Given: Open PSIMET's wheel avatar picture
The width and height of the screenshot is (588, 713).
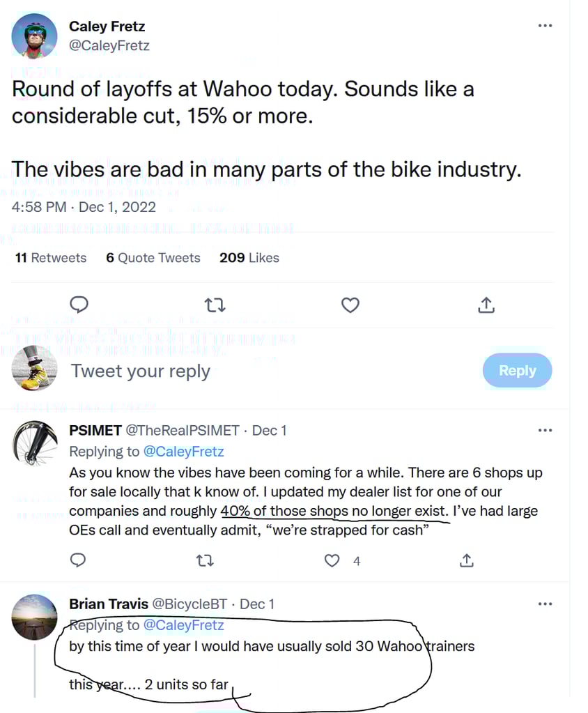Looking at the screenshot, I should point(34,443).
